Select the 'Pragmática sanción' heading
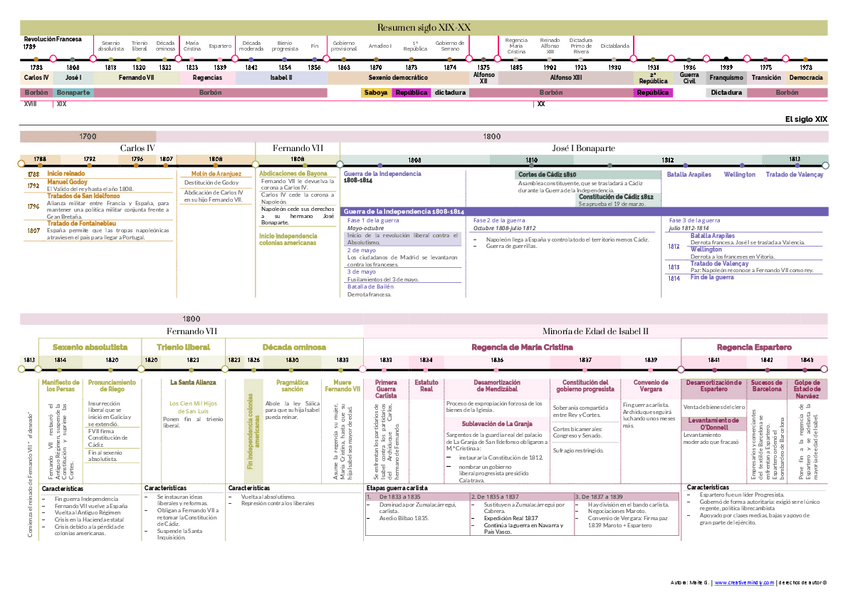 [x=292, y=385]
